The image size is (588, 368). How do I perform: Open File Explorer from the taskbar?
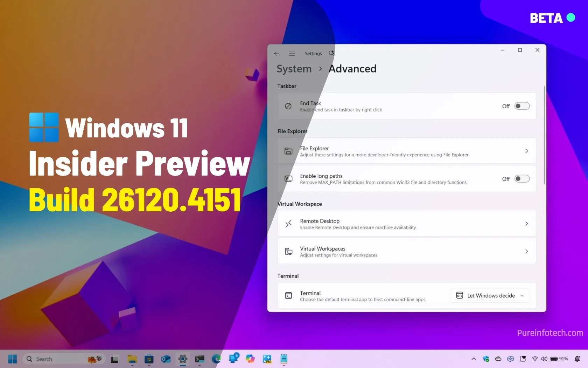(x=132, y=359)
